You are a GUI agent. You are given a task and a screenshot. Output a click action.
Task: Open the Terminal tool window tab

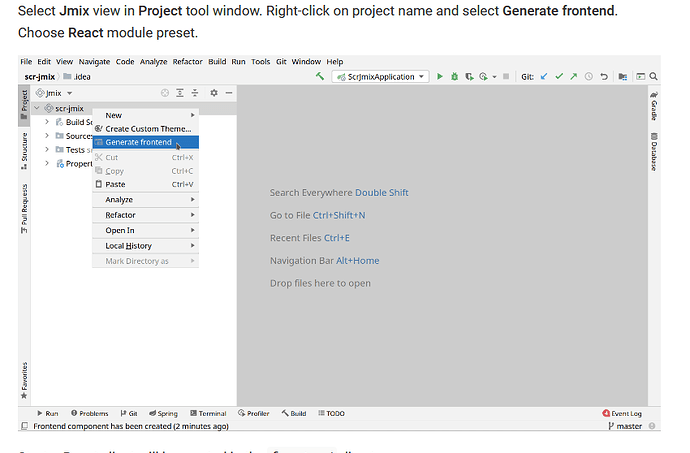click(208, 413)
